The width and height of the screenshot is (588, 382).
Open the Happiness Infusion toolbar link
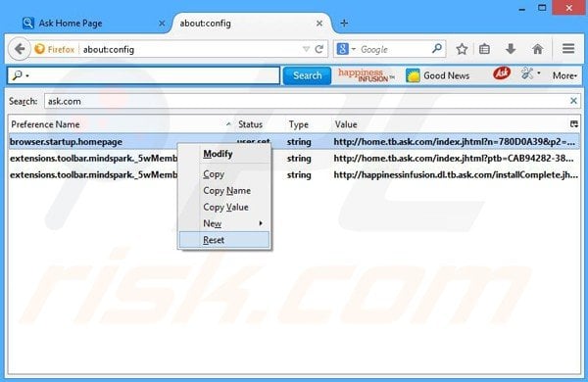click(366, 75)
